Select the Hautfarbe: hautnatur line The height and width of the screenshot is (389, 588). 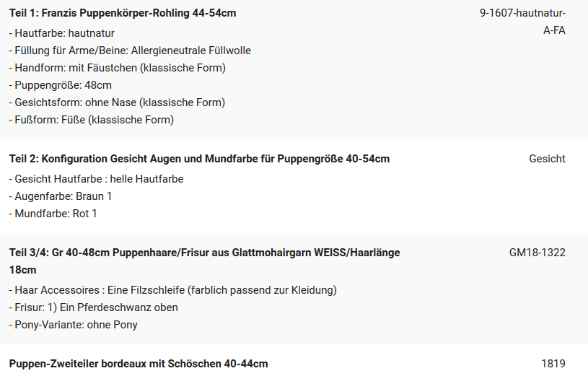coord(62,33)
